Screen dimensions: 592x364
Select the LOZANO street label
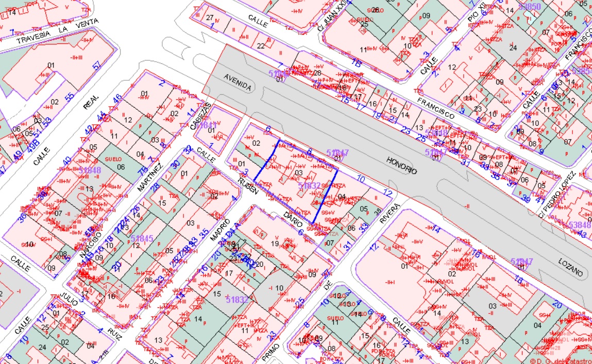569,266
